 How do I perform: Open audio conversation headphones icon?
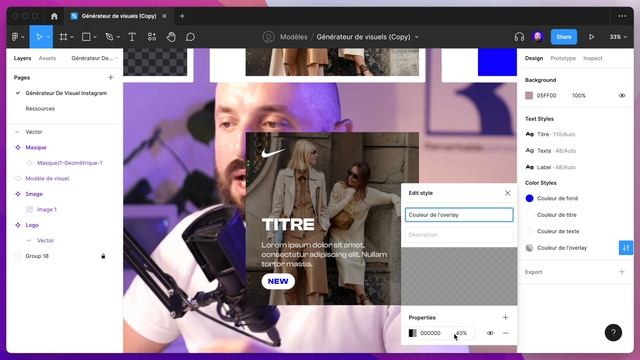click(519, 37)
